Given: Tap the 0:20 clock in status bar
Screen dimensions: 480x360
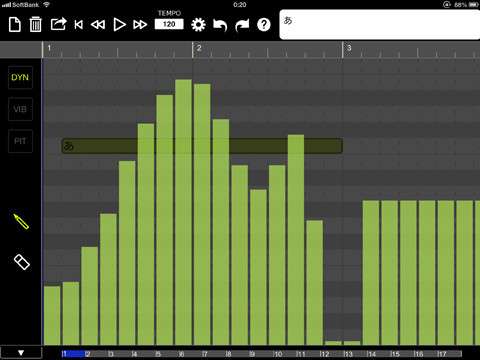Looking at the screenshot, I should click(240, 5).
